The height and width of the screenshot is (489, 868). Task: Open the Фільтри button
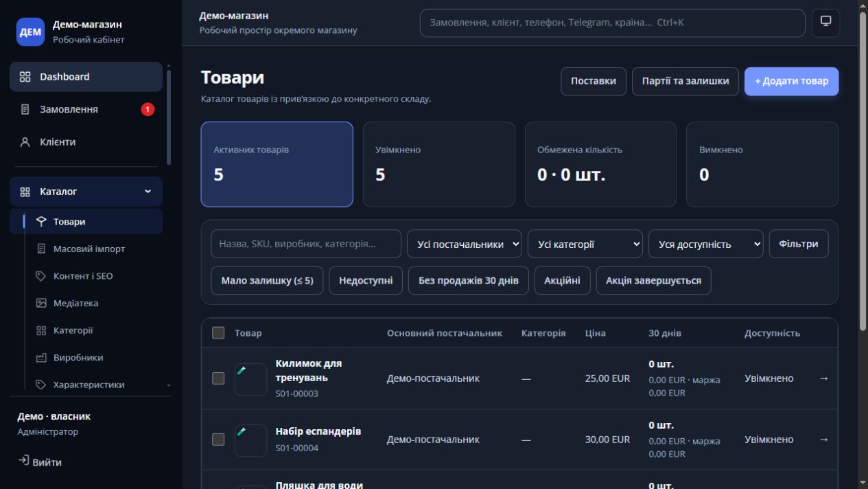[799, 244]
